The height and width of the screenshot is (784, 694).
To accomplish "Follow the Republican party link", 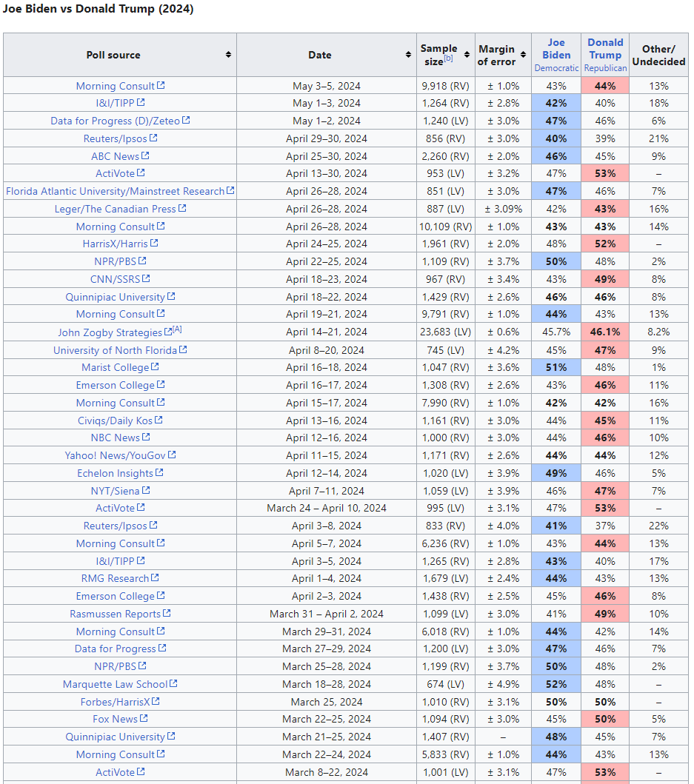I will pos(605,68).
